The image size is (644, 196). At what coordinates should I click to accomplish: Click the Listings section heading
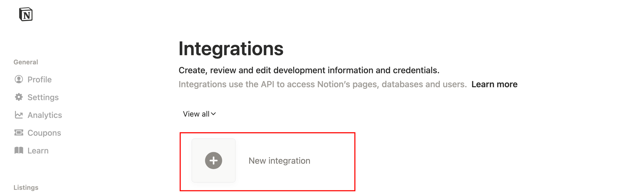pos(26,187)
